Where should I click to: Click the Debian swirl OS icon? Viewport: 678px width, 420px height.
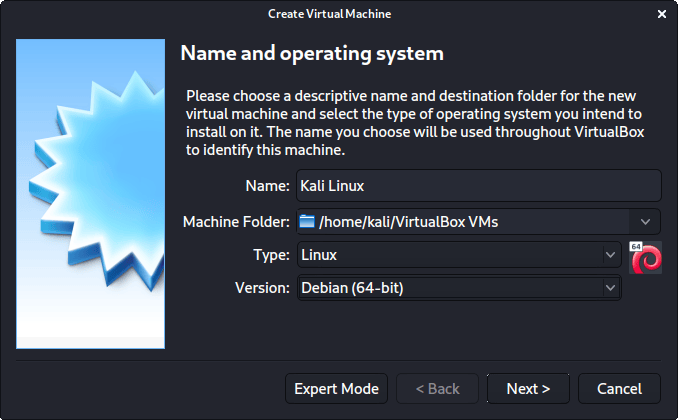(646, 259)
